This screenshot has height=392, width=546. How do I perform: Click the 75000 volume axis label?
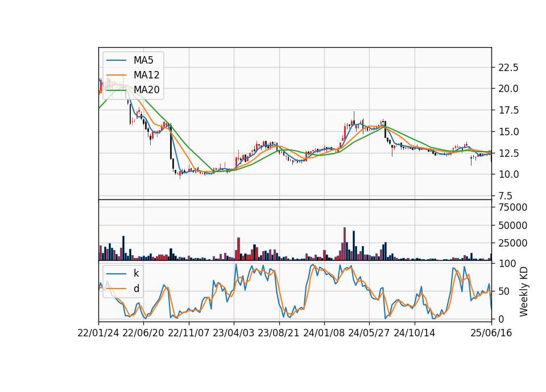[512, 207]
